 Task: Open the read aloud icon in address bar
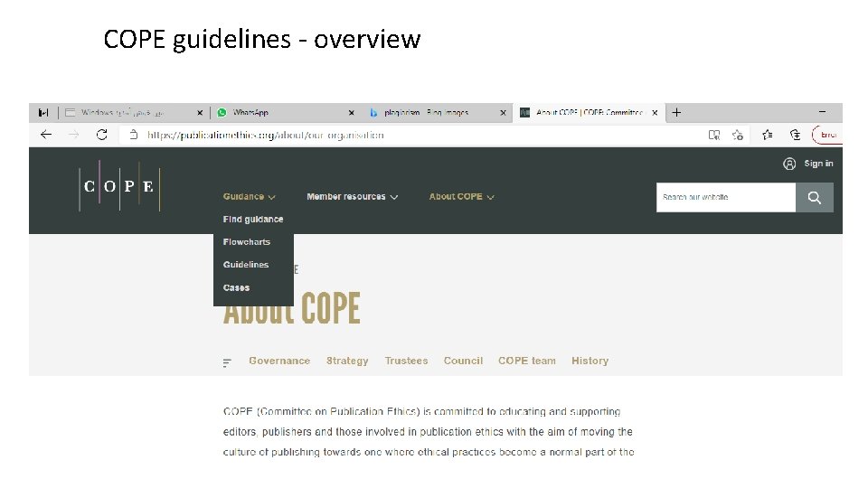[714, 135]
